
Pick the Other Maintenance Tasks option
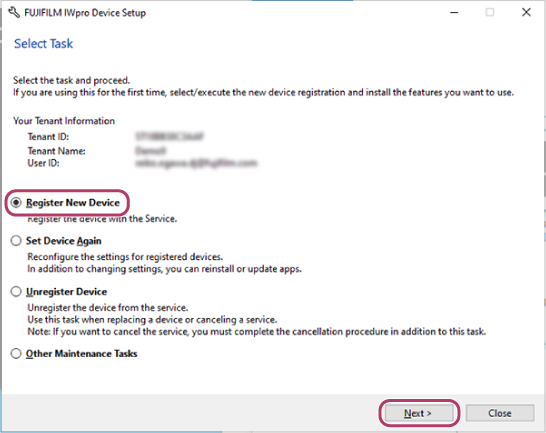(16, 354)
